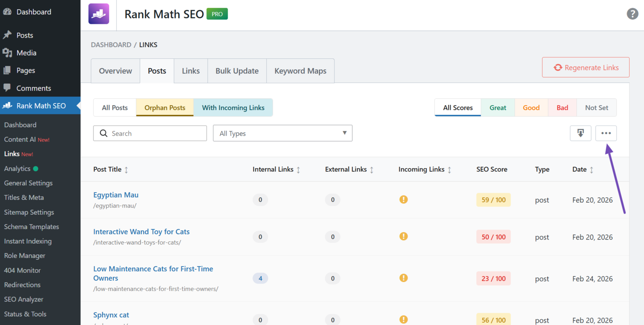The width and height of the screenshot is (644, 325).
Task: Open the Egyptian Mau post
Action: point(115,194)
